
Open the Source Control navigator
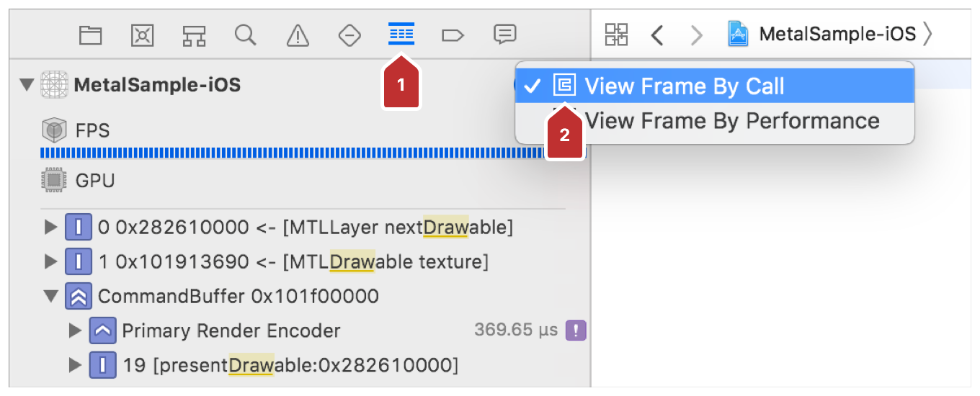pyautogui.click(x=142, y=35)
